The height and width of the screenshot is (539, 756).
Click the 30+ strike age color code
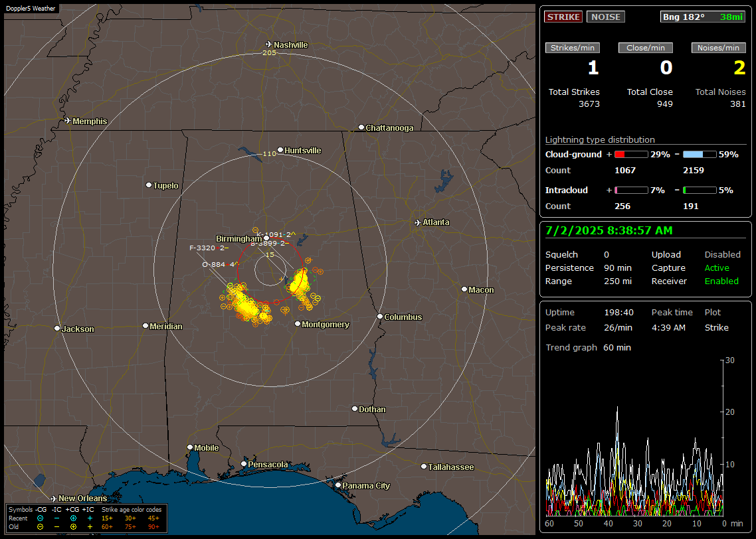tap(130, 518)
